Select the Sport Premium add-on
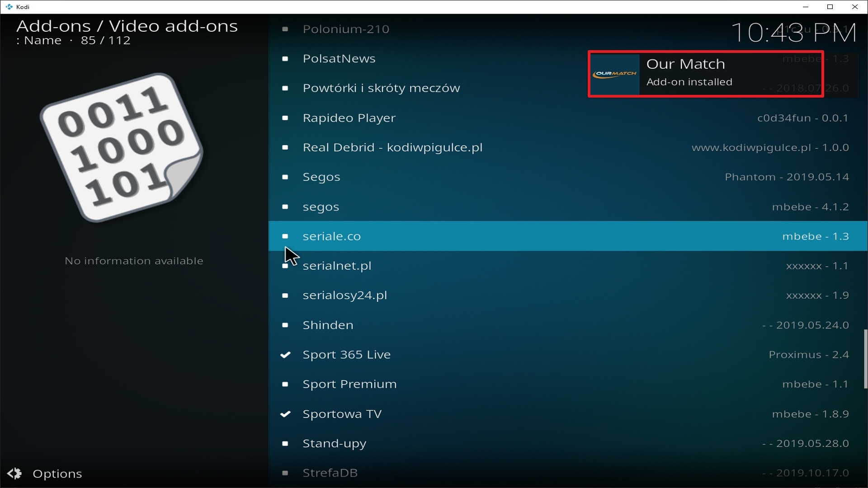 pyautogui.click(x=568, y=384)
